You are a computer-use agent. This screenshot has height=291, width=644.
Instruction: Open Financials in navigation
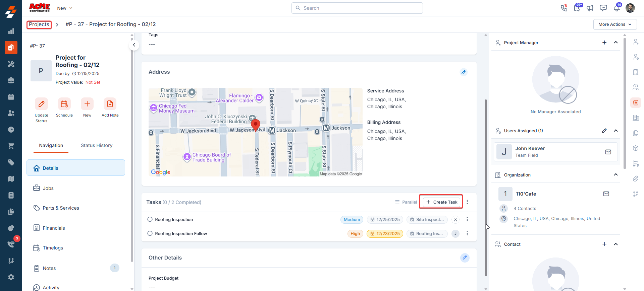[x=76, y=228]
